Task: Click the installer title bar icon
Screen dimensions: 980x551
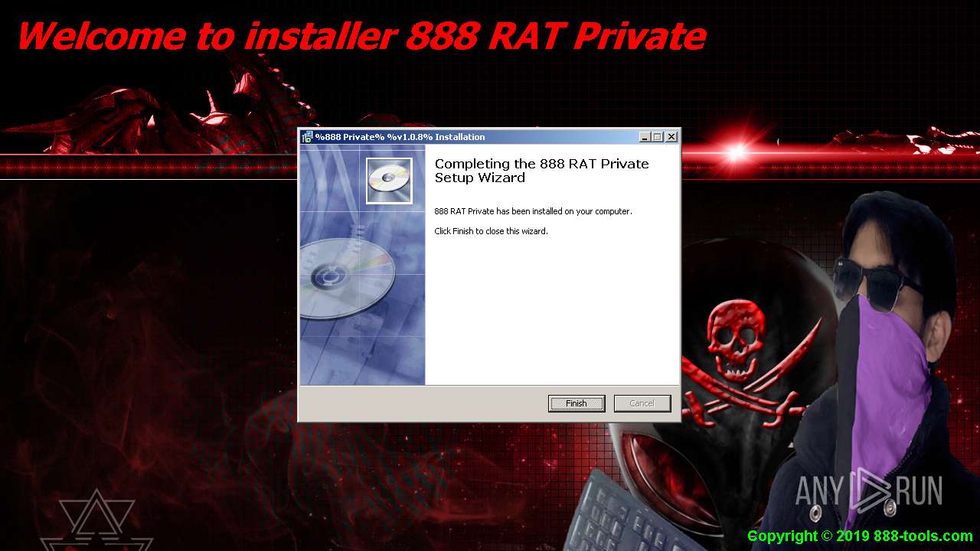Action: (x=307, y=137)
